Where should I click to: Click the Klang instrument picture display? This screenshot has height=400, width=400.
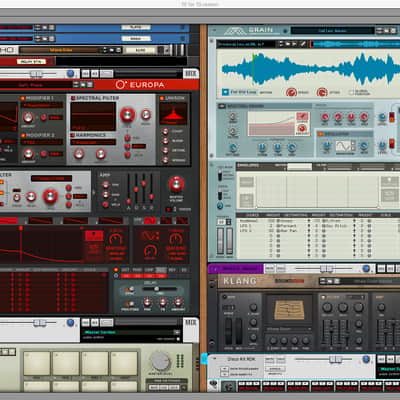(x=289, y=310)
